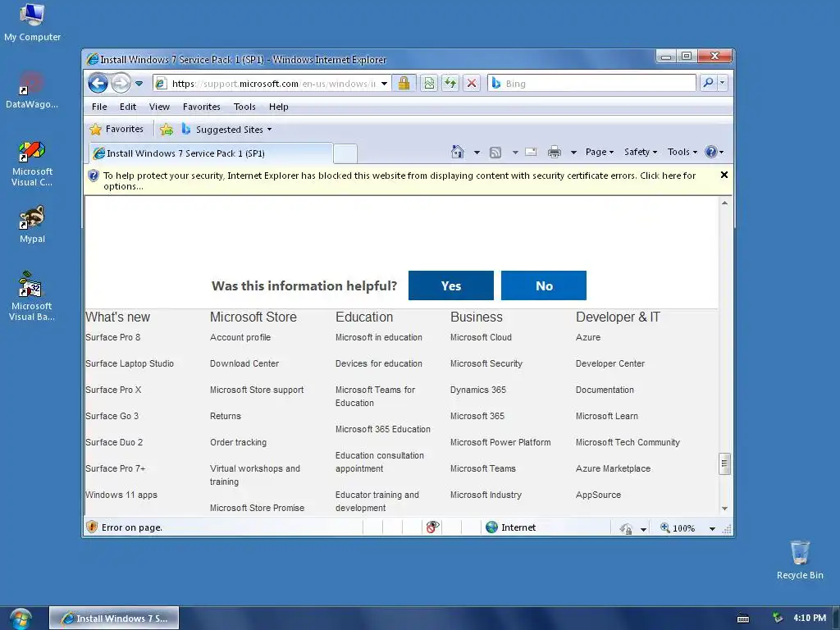Click the Error on page warning icon

click(92, 527)
